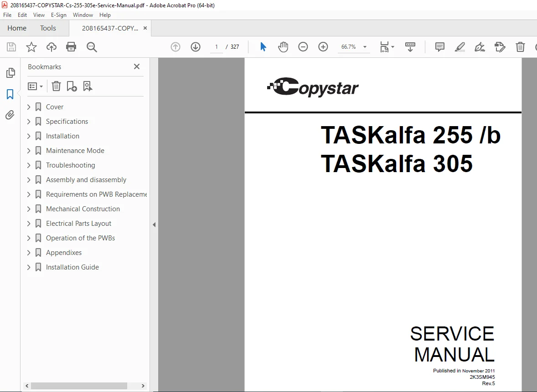Viewport: 537px width, 392px height.
Task: Close the document tab
Action: (x=145, y=28)
